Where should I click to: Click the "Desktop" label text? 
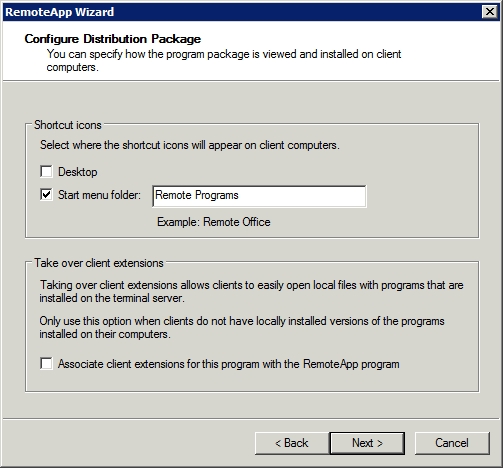pos(78,172)
